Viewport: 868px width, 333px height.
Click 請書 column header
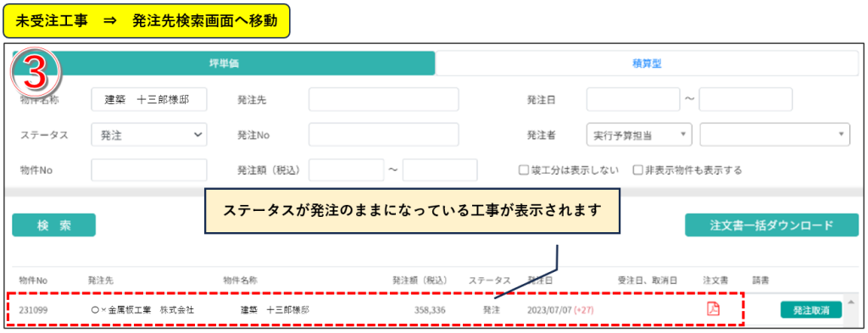(x=760, y=280)
